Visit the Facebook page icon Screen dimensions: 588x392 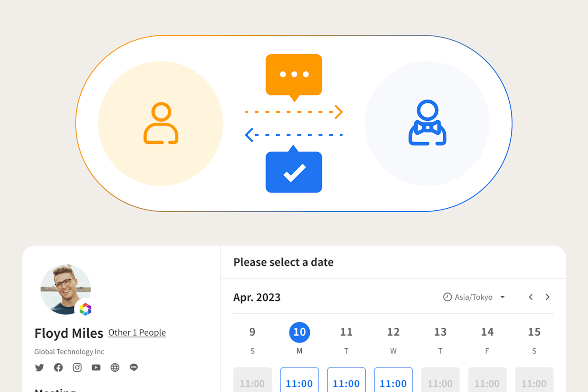coord(58,367)
